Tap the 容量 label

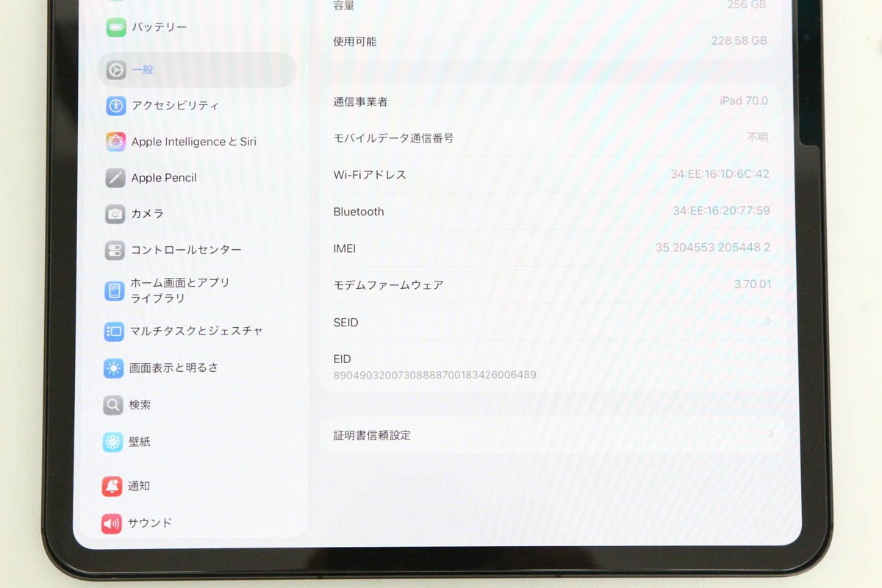(344, 6)
